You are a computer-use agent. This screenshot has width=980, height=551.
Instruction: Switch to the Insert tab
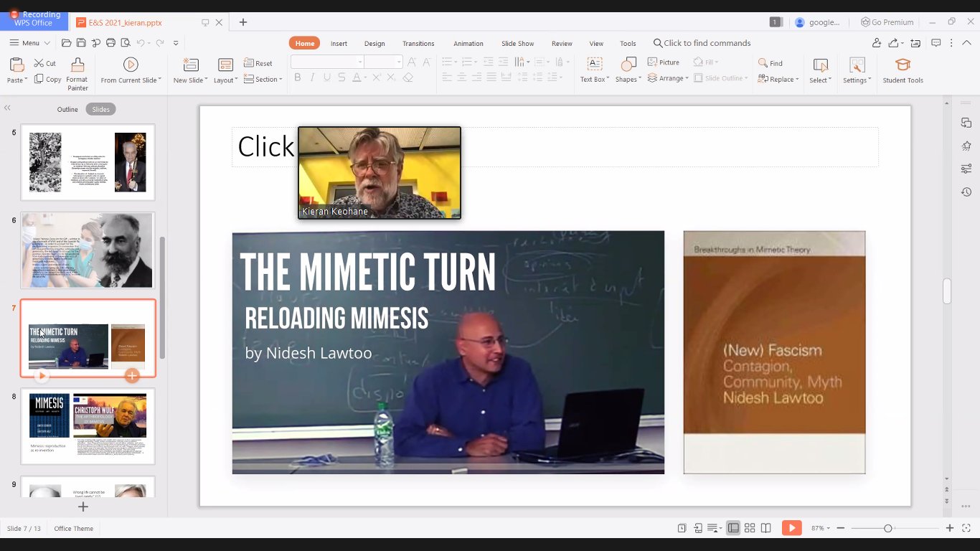pyautogui.click(x=339, y=43)
